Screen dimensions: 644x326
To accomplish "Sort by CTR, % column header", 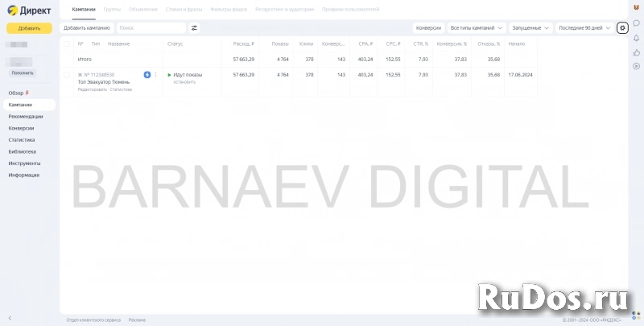I will click(x=421, y=44).
